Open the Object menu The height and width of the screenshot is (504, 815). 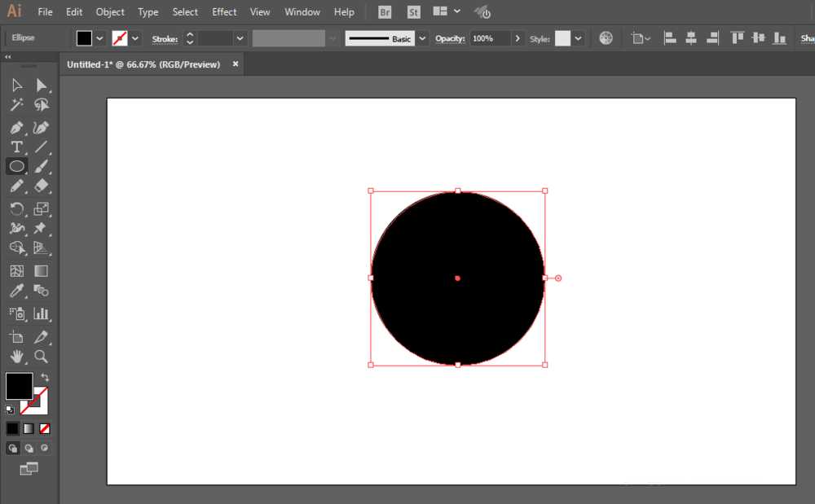110,12
